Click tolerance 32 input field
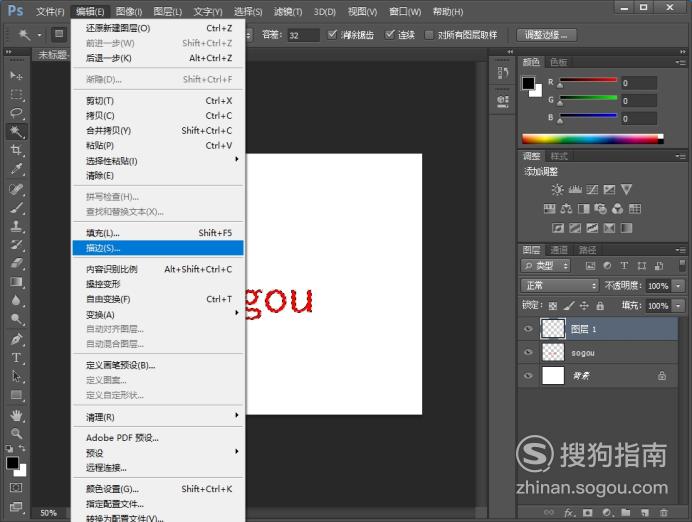 tap(303, 35)
